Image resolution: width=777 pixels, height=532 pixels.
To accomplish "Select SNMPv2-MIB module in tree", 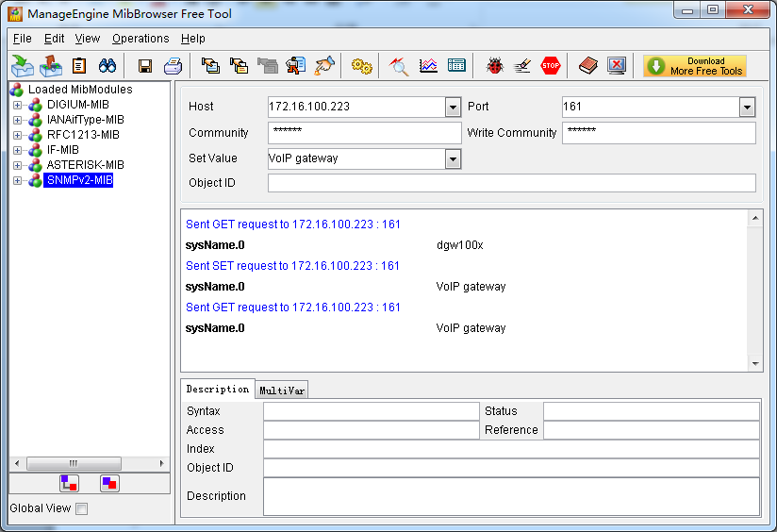I will [x=79, y=180].
